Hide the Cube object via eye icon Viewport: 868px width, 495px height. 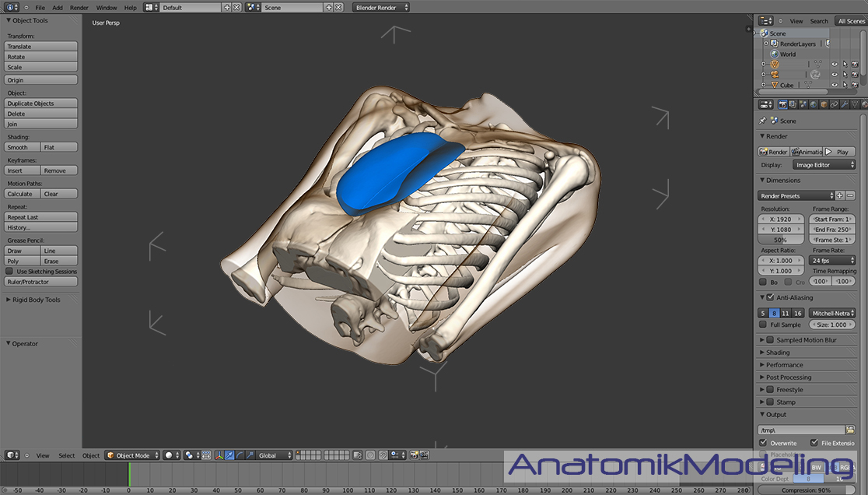click(x=834, y=85)
